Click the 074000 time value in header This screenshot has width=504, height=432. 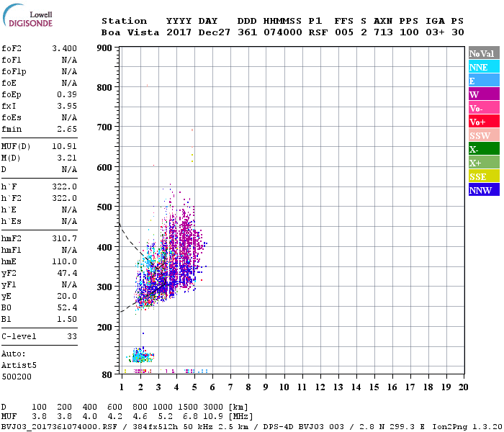tap(283, 32)
